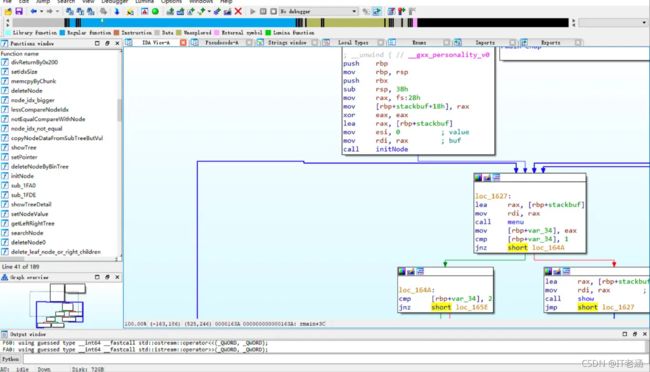Click the save database floppy icon
This screenshot has width=650, height=372.
(19, 11)
